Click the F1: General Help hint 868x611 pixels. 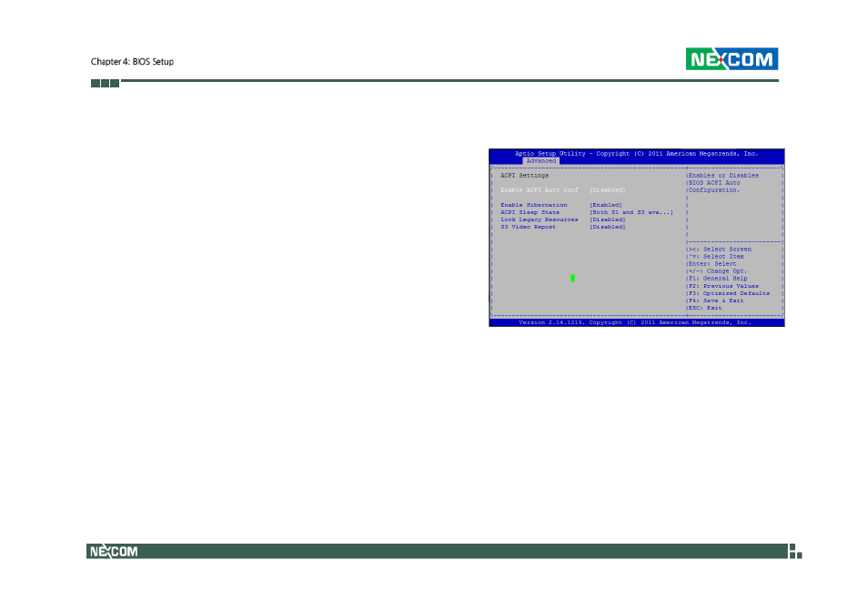pyautogui.click(x=718, y=279)
